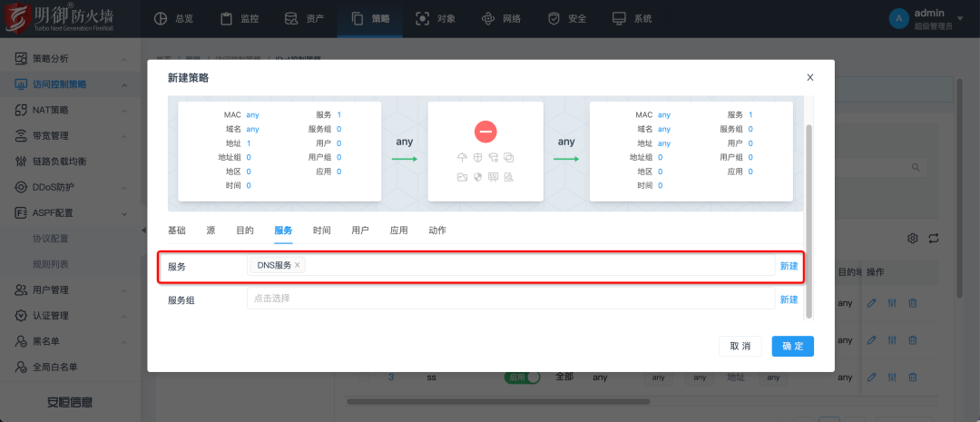Viewport: 980px width, 422px height.
Task: Click the 对象 objects icon in top bar
Action: click(x=422, y=18)
